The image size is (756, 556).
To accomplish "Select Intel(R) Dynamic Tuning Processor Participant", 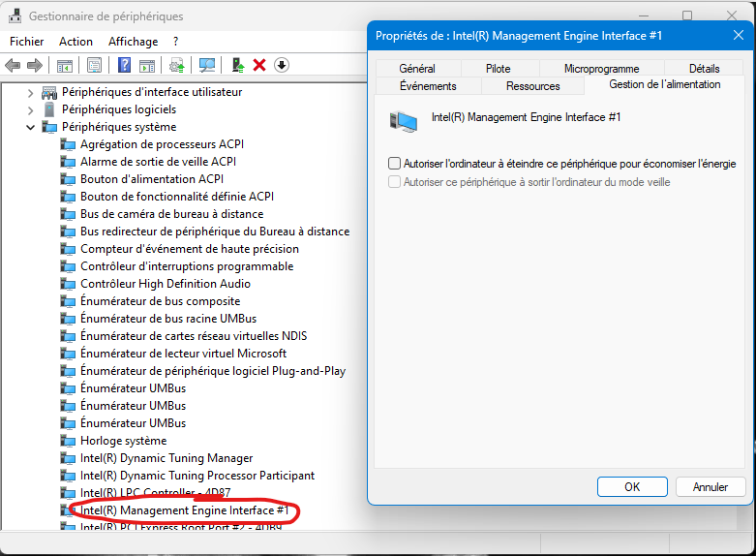I will [197, 476].
